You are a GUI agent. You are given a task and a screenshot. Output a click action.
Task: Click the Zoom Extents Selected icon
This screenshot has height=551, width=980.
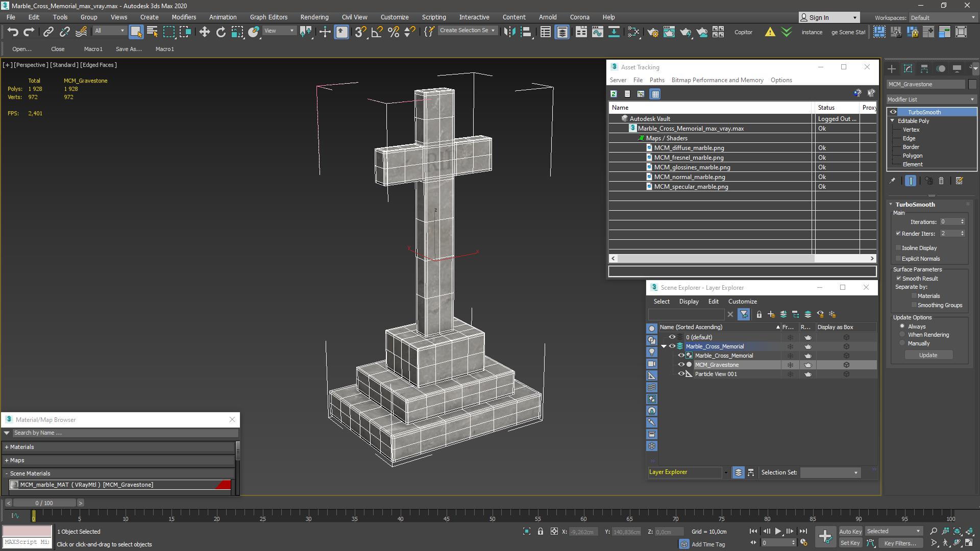tap(957, 531)
